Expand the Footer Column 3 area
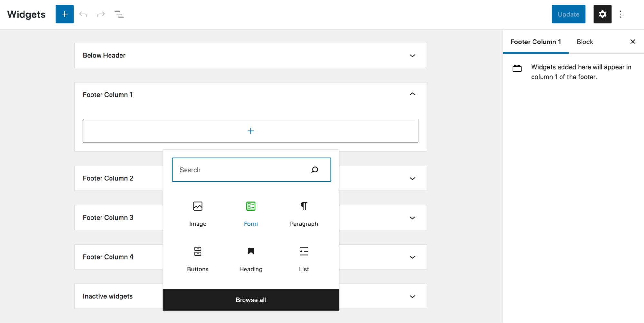 click(x=412, y=218)
